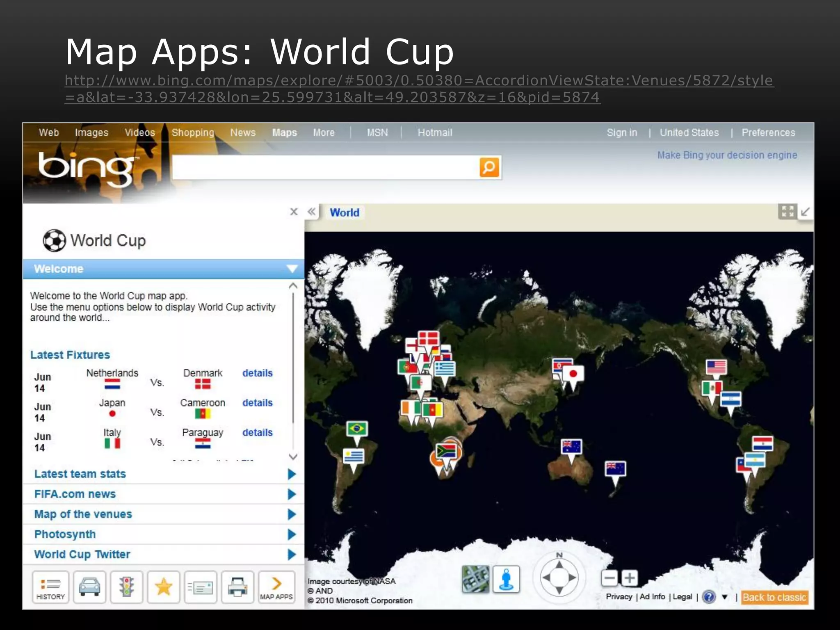
Task: Zoom out with the minus button
Action: coord(610,578)
